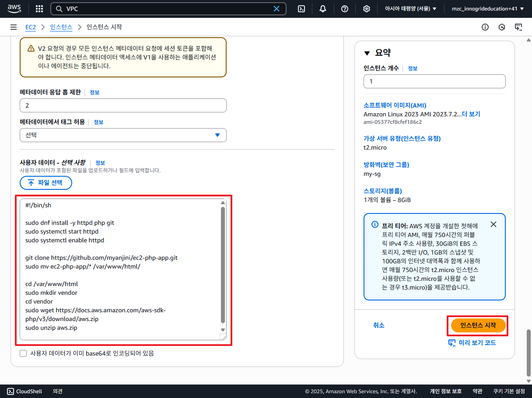
Task: Open CloudShell from the top bar icon
Action: (x=301, y=9)
